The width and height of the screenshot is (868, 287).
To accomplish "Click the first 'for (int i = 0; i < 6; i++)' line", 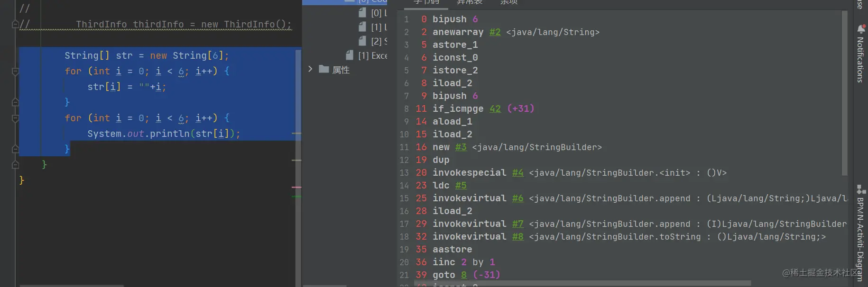I will [x=147, y=72].
